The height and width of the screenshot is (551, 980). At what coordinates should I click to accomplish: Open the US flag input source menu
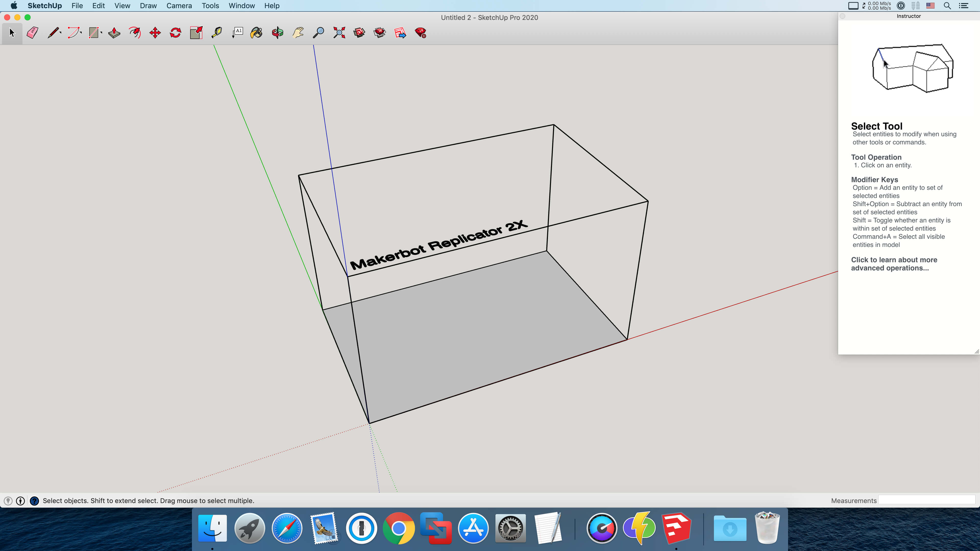(x=930, y=6)
